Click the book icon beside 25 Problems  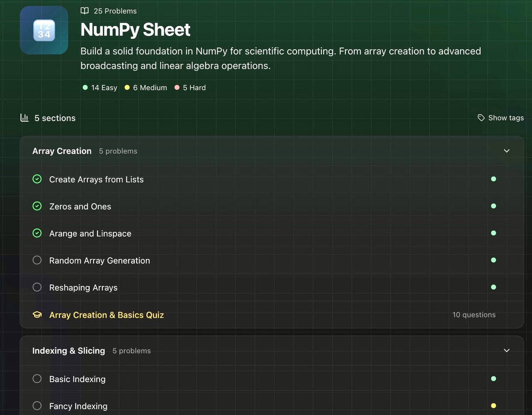pos(84,11)
